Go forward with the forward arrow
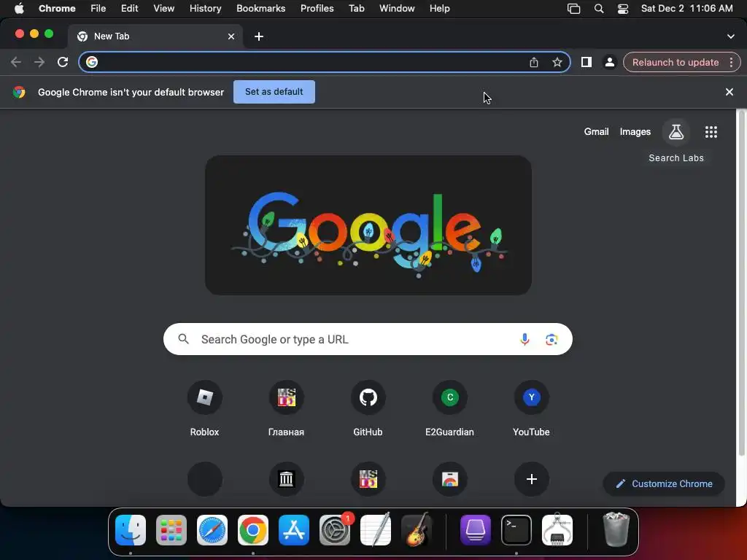This screenshot has height=560, width=747. coord(39,62)
